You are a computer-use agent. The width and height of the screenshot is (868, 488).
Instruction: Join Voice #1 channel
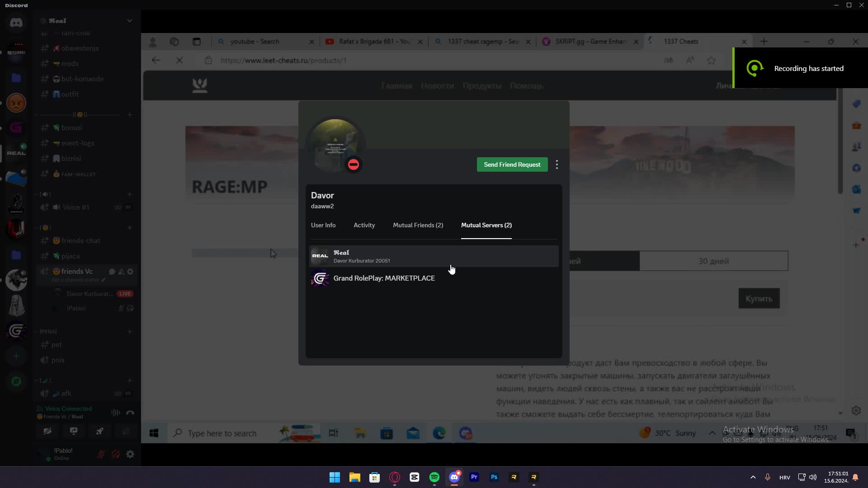[x=87, y=207]
